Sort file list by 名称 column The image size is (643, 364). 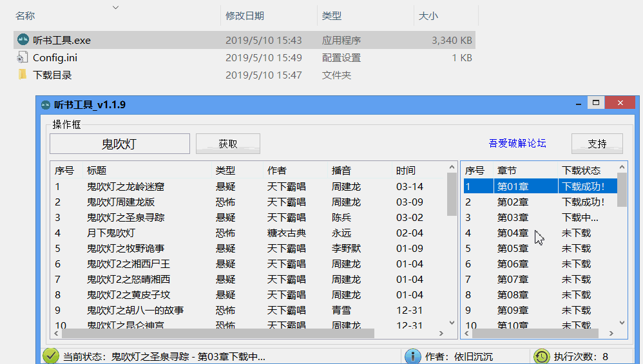pyautogui.click(x=25, y=16)
